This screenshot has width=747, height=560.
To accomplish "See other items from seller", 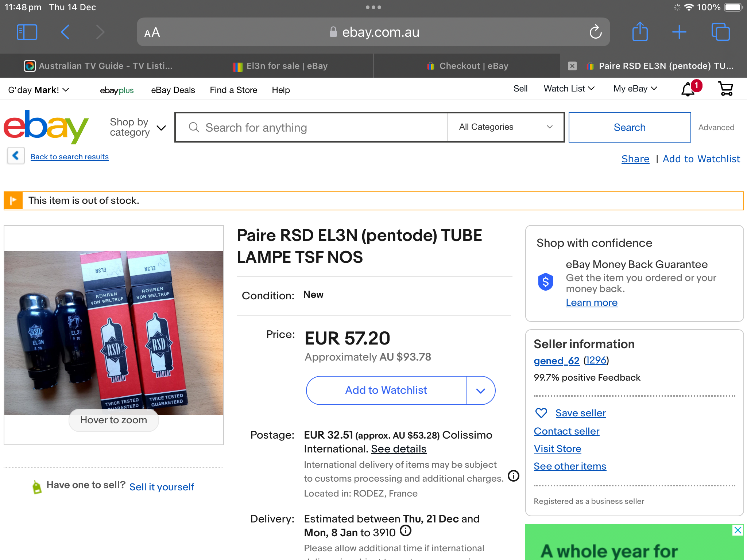I will pos(570,466).
